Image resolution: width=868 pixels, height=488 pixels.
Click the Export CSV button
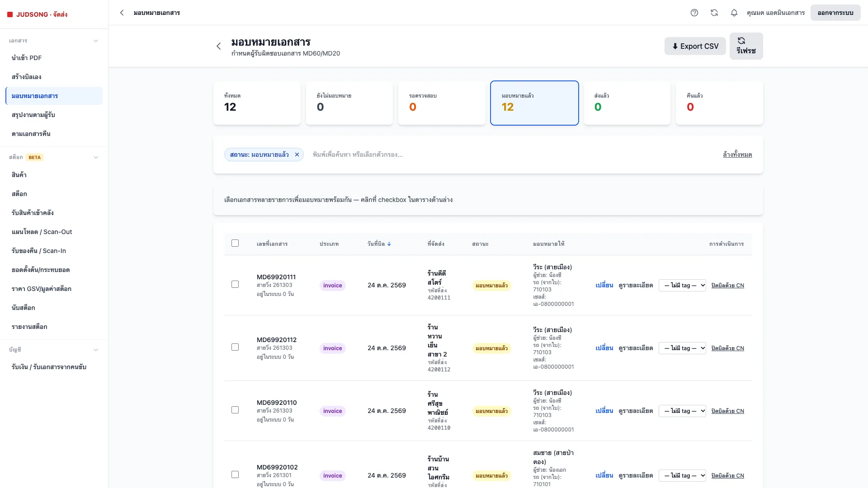point(695,46)
